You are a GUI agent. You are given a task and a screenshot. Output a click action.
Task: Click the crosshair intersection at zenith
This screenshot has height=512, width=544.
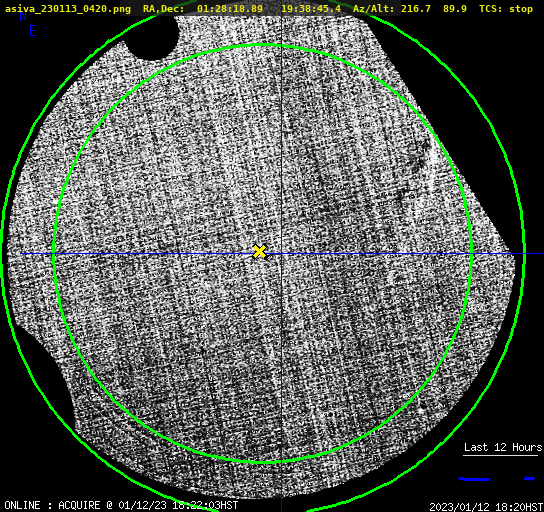(x=281, y=254)
